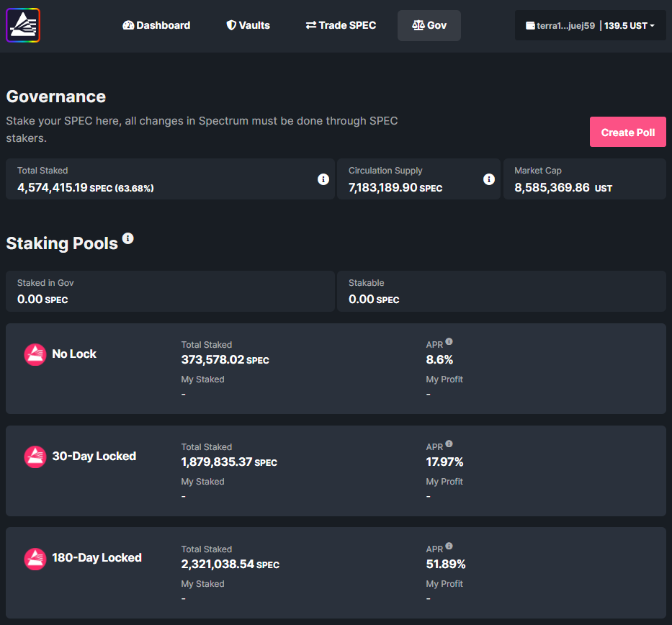Expand the No Lock pool row

[x=336, y=369]
